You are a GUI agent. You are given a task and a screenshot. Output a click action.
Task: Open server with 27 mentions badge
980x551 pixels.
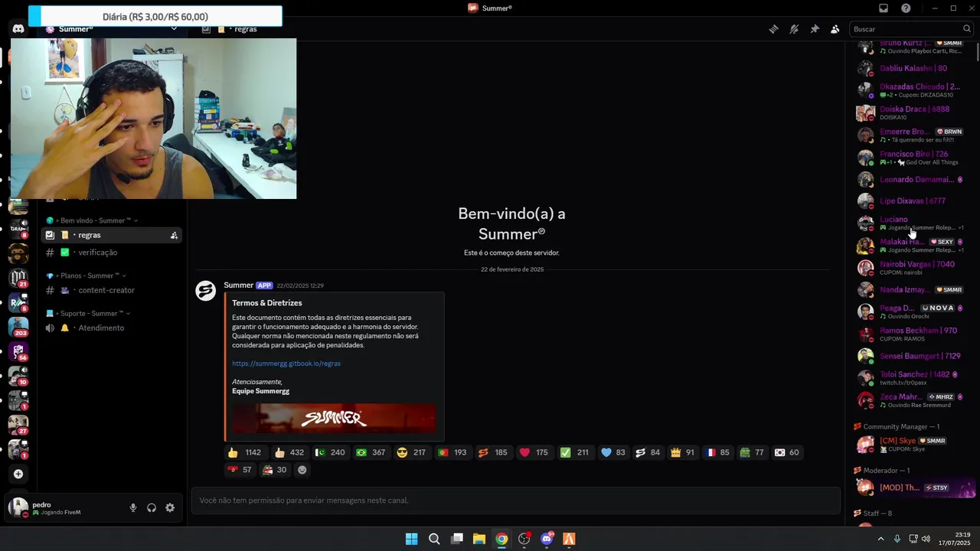pyautogui.click(x=18, y=425)
